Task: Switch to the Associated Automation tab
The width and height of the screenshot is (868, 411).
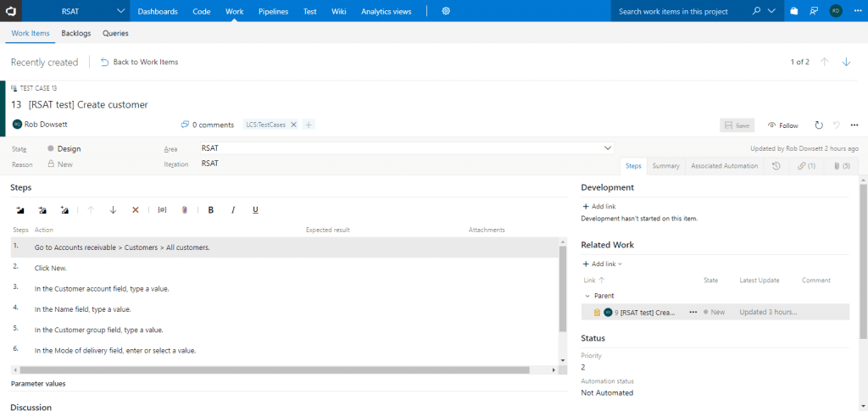Action: [x=723, y=166]
